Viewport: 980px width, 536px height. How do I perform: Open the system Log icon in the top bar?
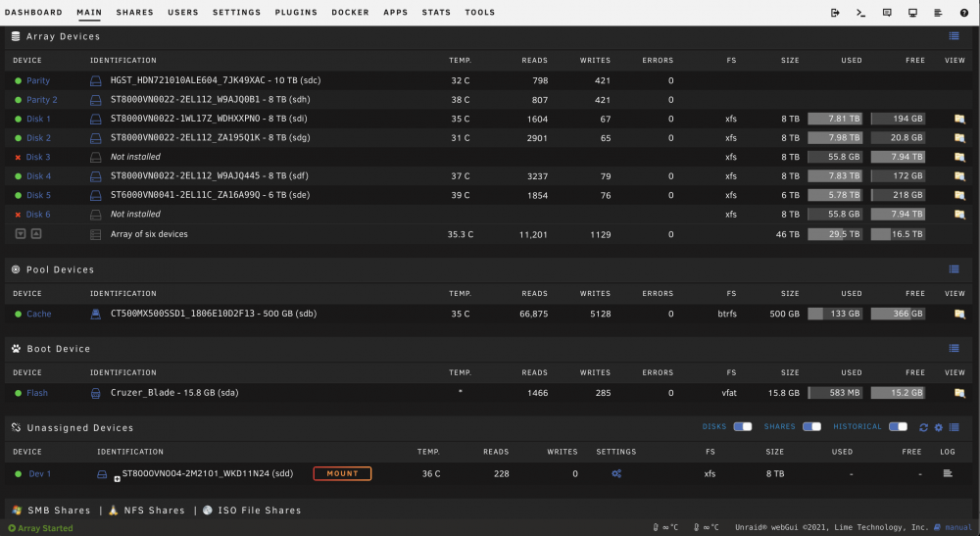click(938, 13)
